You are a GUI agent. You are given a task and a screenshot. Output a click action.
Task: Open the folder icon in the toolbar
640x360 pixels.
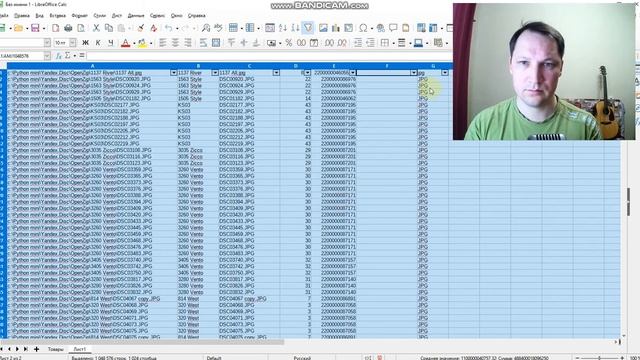[18, 28]
